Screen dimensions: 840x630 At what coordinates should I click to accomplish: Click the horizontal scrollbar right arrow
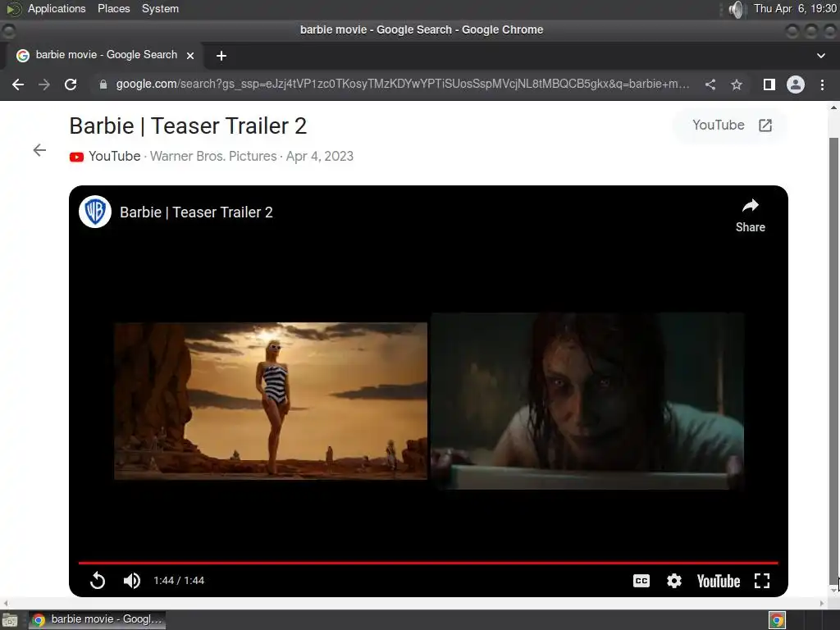tap(822, 603)
